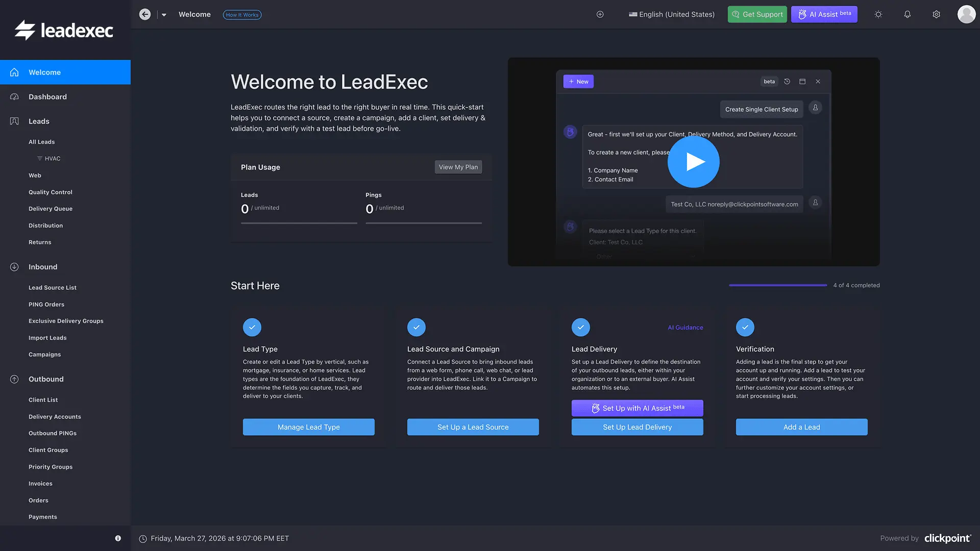Image resolution: width=980 pixels, height=551 pixels.
Task: Click View My Plan
Action: coord(458,167)
